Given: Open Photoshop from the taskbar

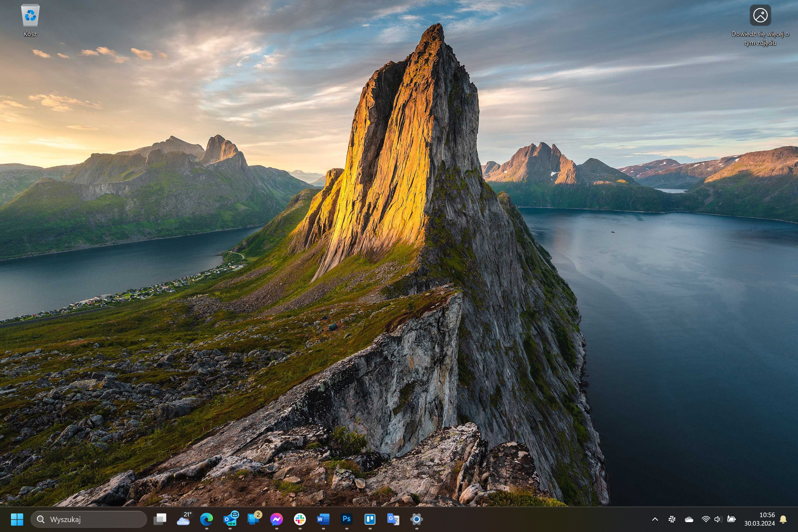Looking at the screenshot, I should pos(347,519).
